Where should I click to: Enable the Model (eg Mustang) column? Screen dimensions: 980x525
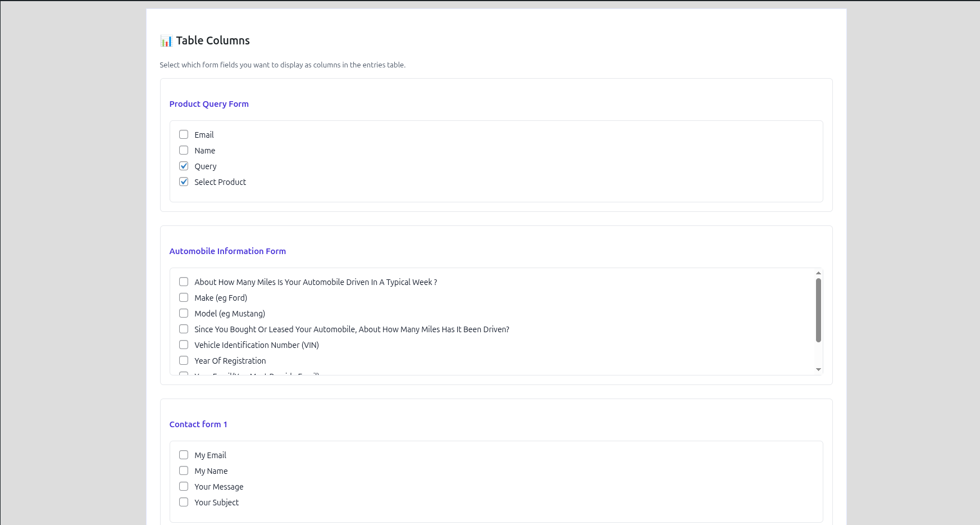coord(184,313)
